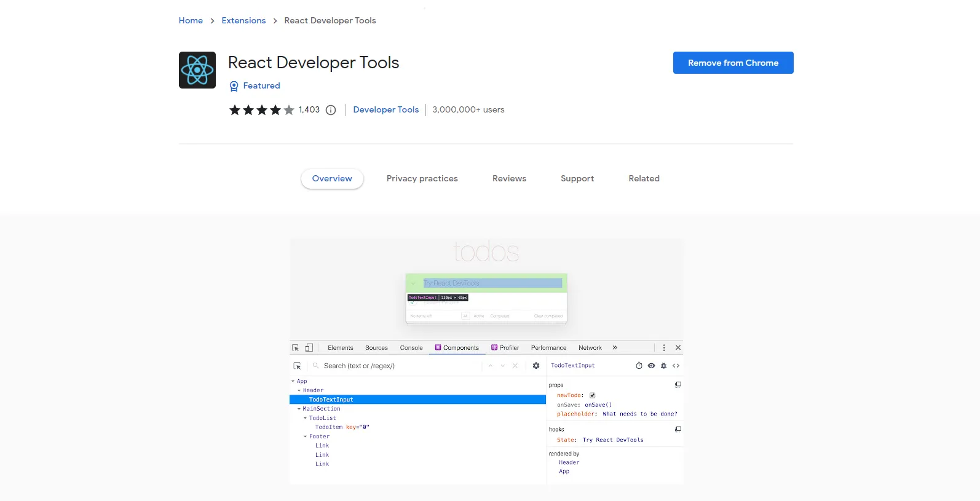The width and height of the screenshot is (980, 501).
Task: Click the onSave() prop value
Action: [598, 405]
